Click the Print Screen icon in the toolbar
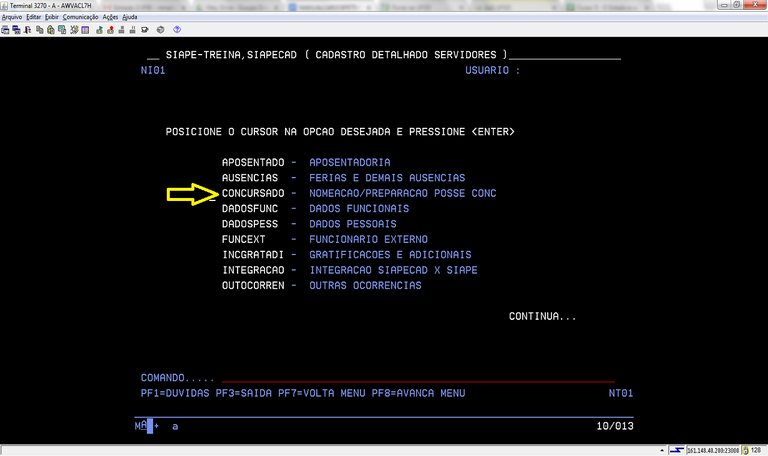The image size is (768, 456). point(6,30)
